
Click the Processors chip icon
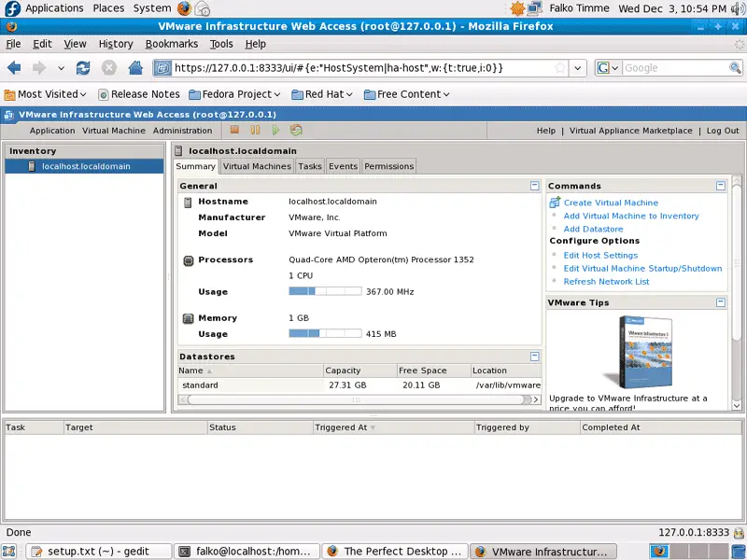pyautogui.click(x=189, y=260)
